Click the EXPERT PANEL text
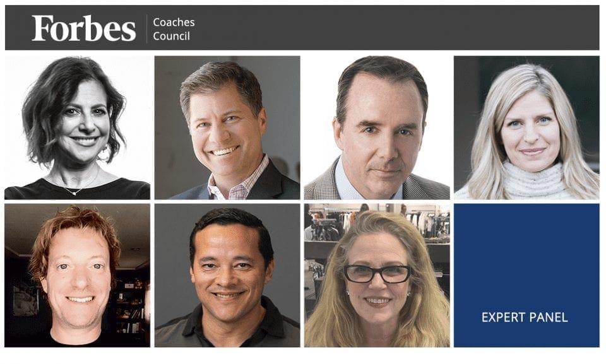 pyautogui.click(x=525, y=317)
